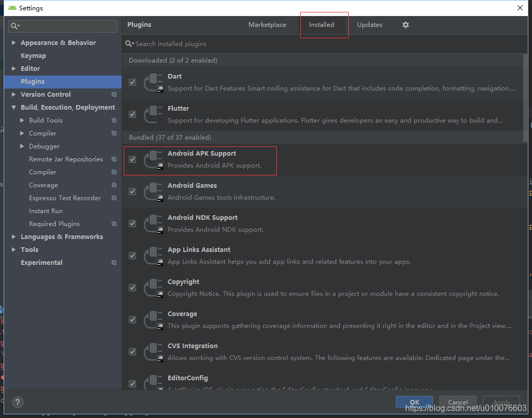Uncheck the Copyright plugin
Image resolution: width=532 pixels, height=418 pixels.
[132, 288]
